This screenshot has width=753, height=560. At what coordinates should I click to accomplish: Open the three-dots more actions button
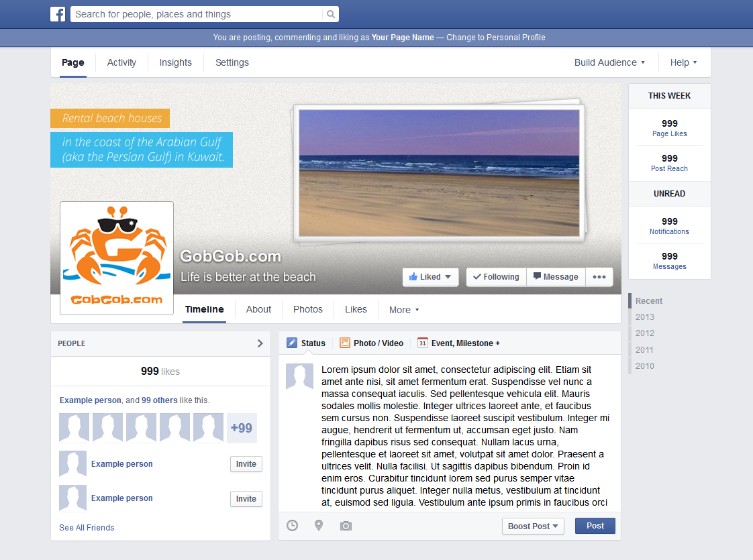point(599,277)
